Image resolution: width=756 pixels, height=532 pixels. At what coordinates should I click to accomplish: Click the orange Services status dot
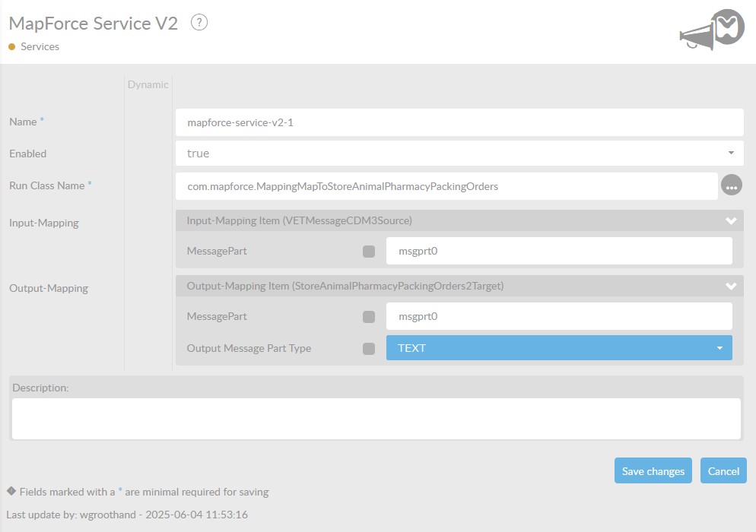point(12,47)
